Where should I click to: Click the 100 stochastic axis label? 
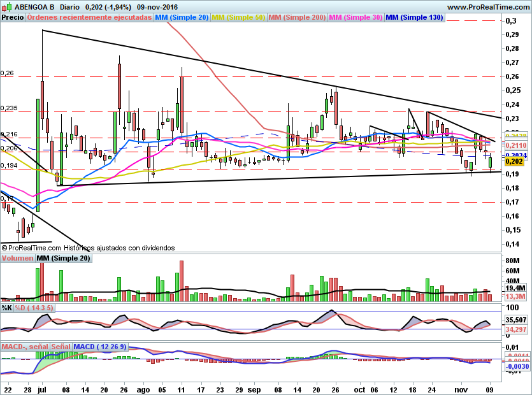pyautogui.click(x=512, y=308)
